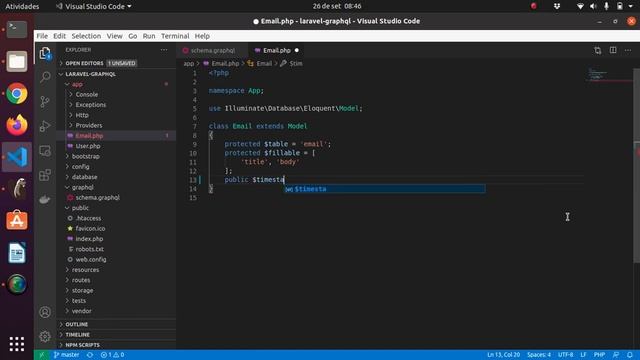Open the Extensions view

(45, 175)
